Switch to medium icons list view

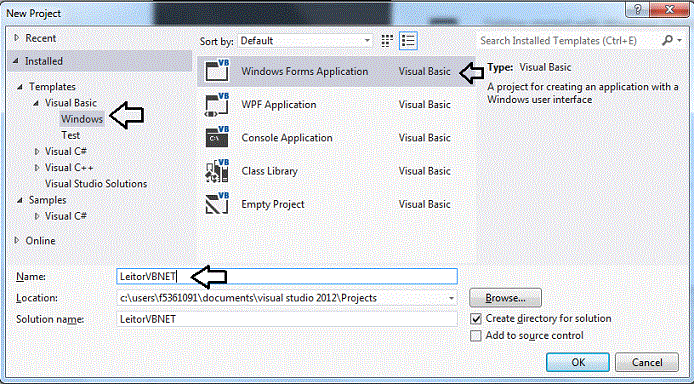pos(408,41)
